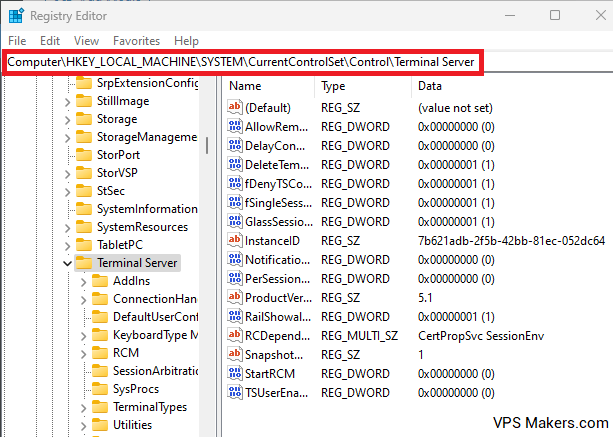Click the (Default) string value icon
This screenshot has height=437, width=613.
click(235, 107)
